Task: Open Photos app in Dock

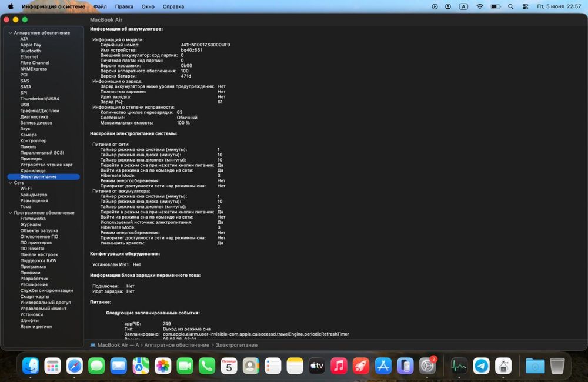Action: 163,366
